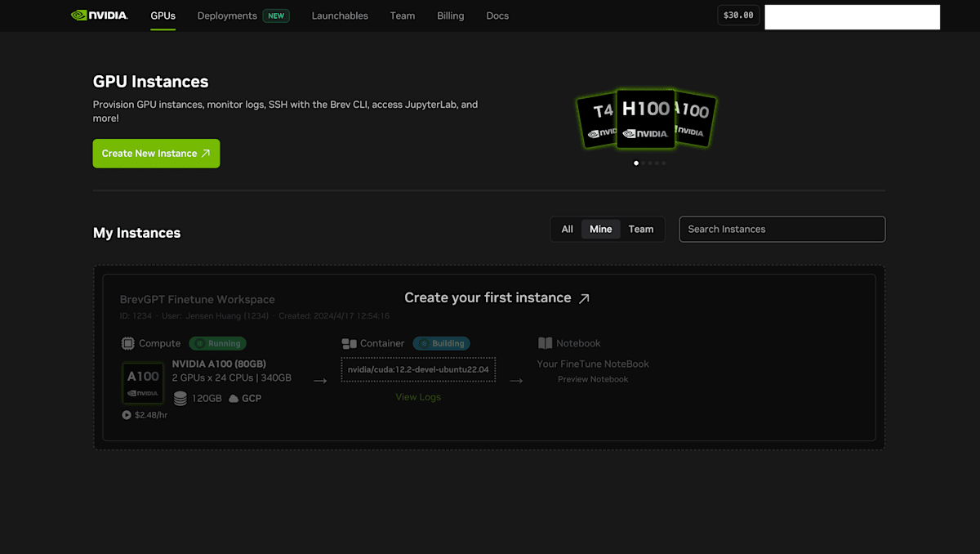This screenshot has width=980, height=554.
Task: Click the arrow icon in Create New Instance
Action: [206, 154]
